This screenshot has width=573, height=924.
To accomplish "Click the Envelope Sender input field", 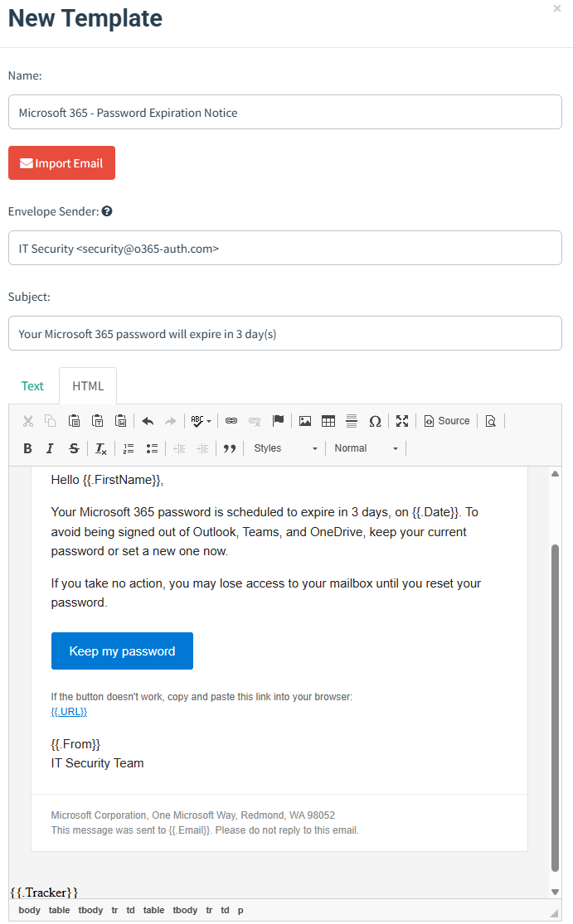I will [285, 248].
